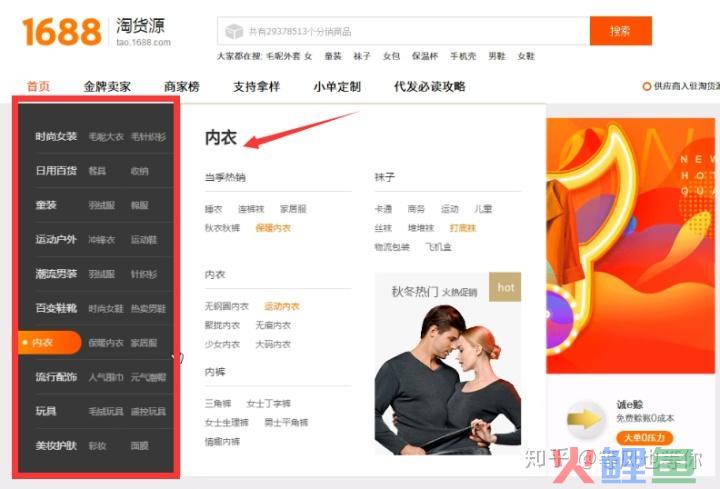
Task: Expand the 运动户外 sidebar category
Action: click(x=56, y=240)
